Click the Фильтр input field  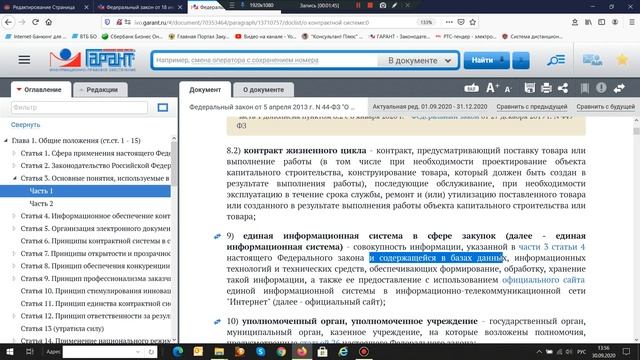coord(79,107)
